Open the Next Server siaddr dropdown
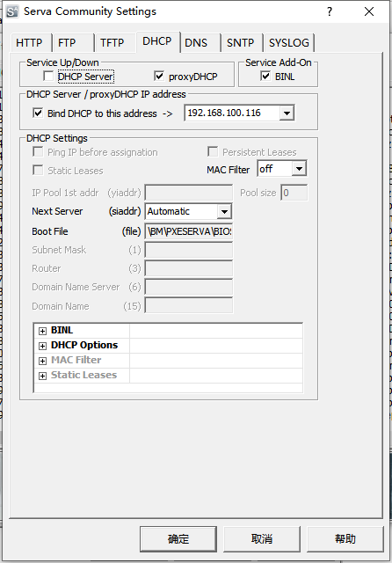 [224, 211]
